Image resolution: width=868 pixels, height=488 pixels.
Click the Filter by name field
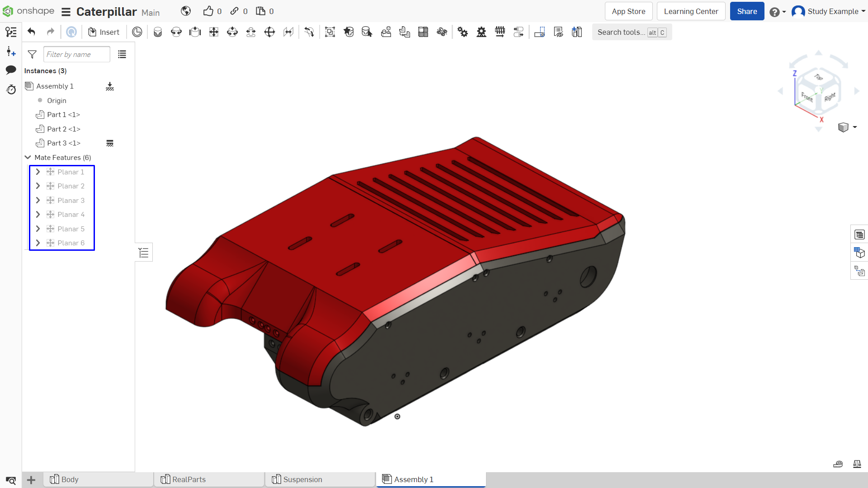pos(76,55)
